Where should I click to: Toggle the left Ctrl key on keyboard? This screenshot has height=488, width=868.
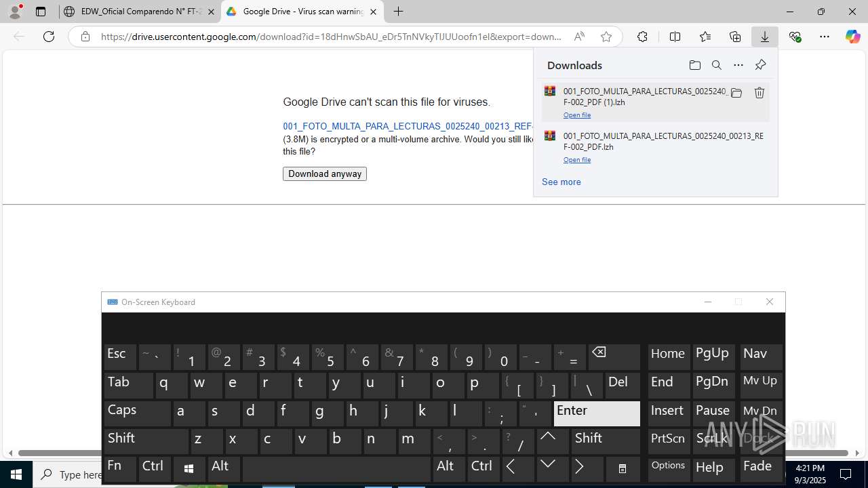154,469
